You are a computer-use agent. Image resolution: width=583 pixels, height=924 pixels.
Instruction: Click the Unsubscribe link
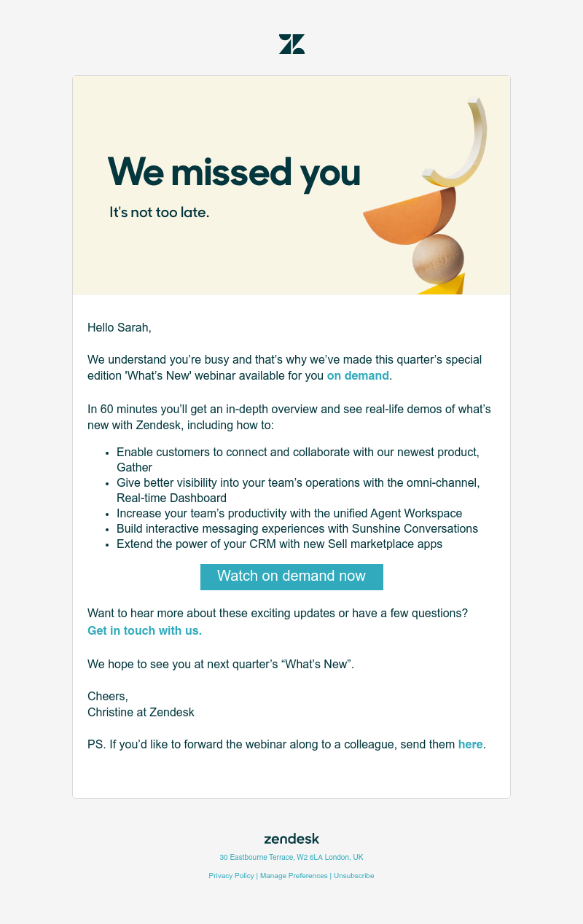click(353, 876)
